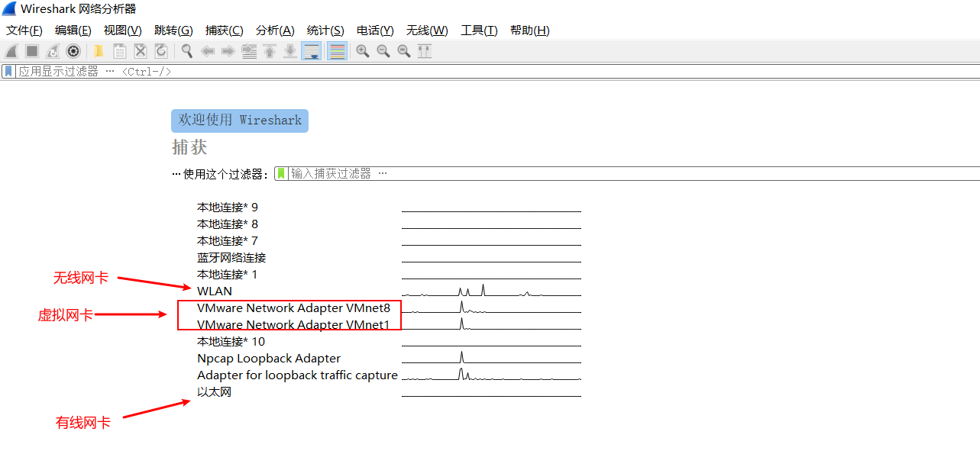Select interface 本地连接* 10
The height and width of the screenshot is (454, 980).
tap(231, 341)
